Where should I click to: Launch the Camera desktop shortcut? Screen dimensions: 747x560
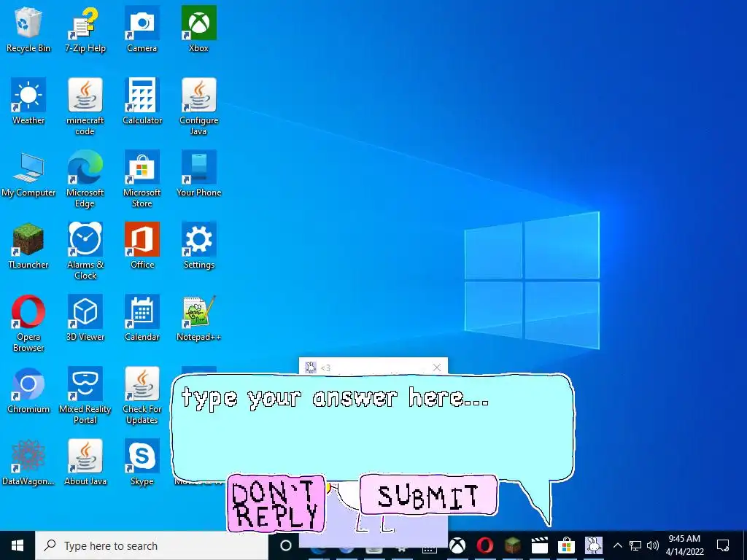pos(142,29)
